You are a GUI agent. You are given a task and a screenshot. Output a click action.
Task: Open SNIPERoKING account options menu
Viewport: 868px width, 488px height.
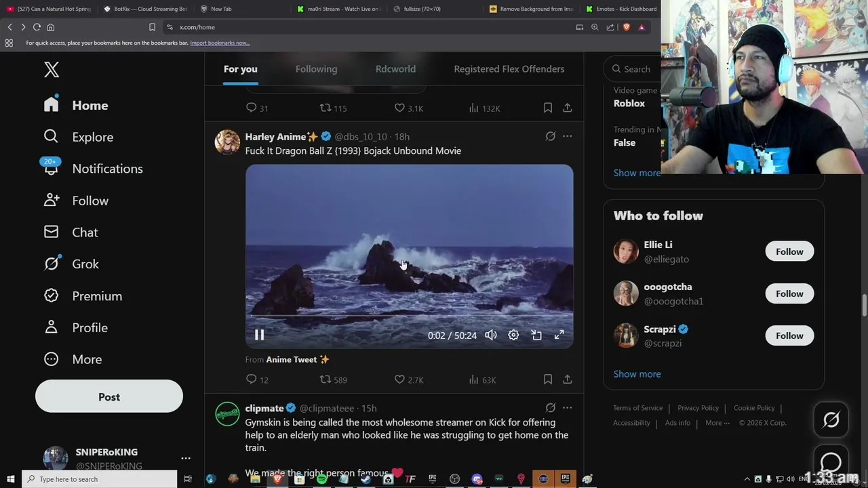click(186, 458)
